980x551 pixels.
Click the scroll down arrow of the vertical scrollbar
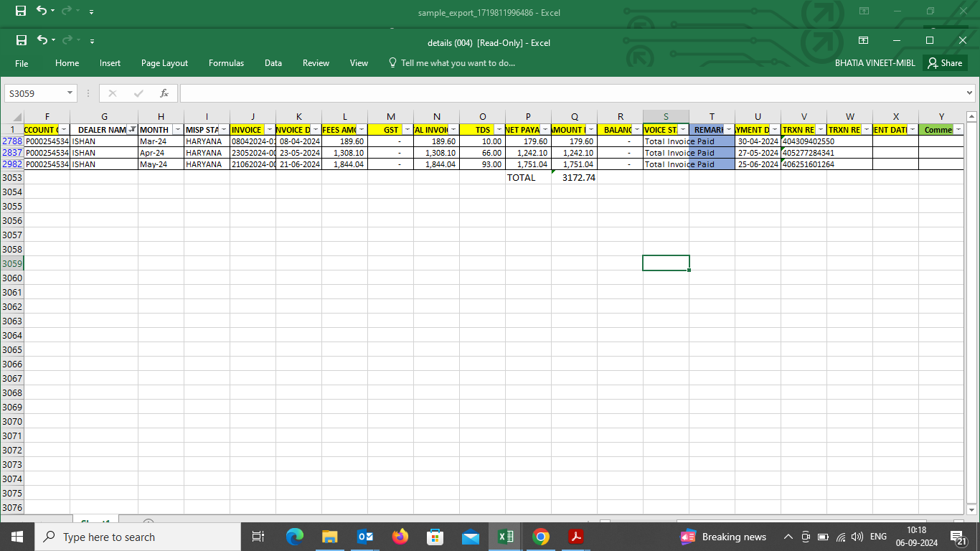pos(971,509)
